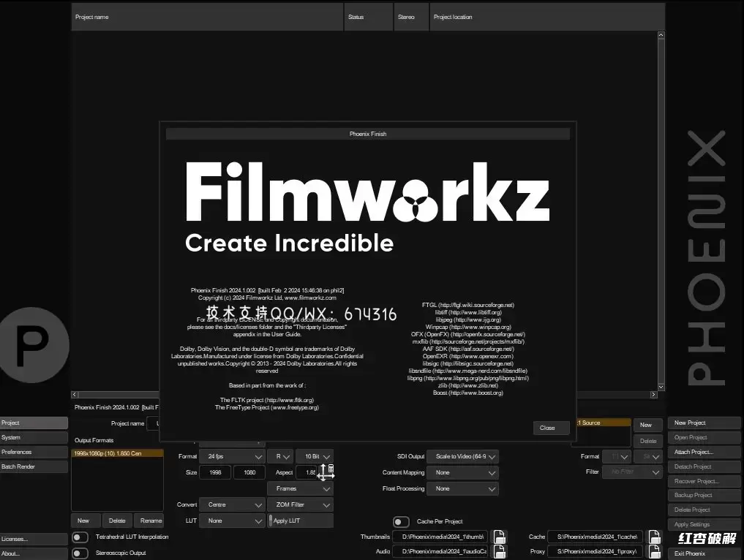Click the Attach Project... button
The height and width of the screenshot is (560, 744).
tap(704, 453)
